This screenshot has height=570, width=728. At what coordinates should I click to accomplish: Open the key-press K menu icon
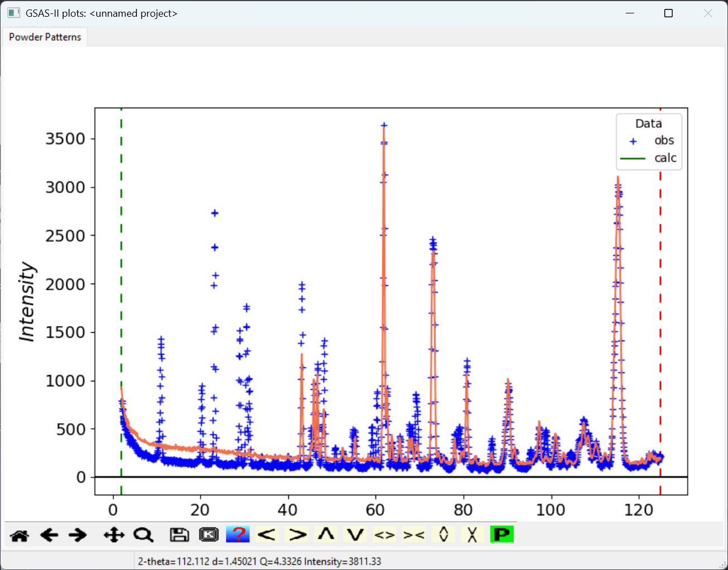pos(209,535)
